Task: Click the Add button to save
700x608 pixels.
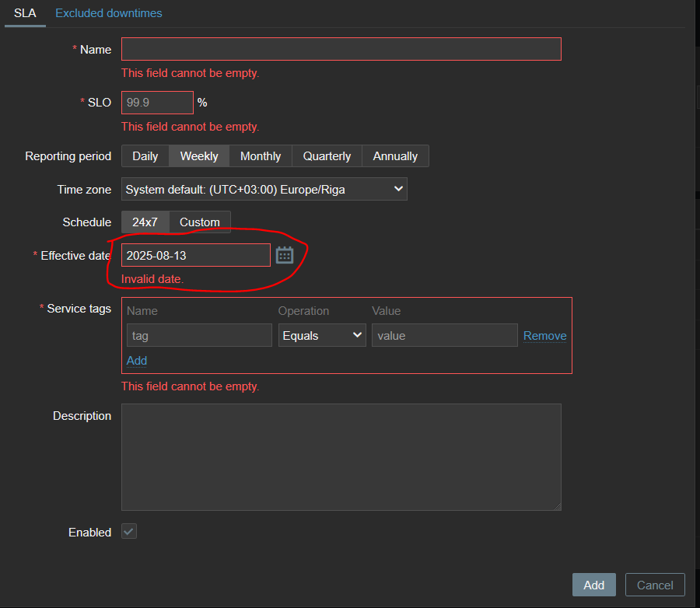Action: (593, 585)
